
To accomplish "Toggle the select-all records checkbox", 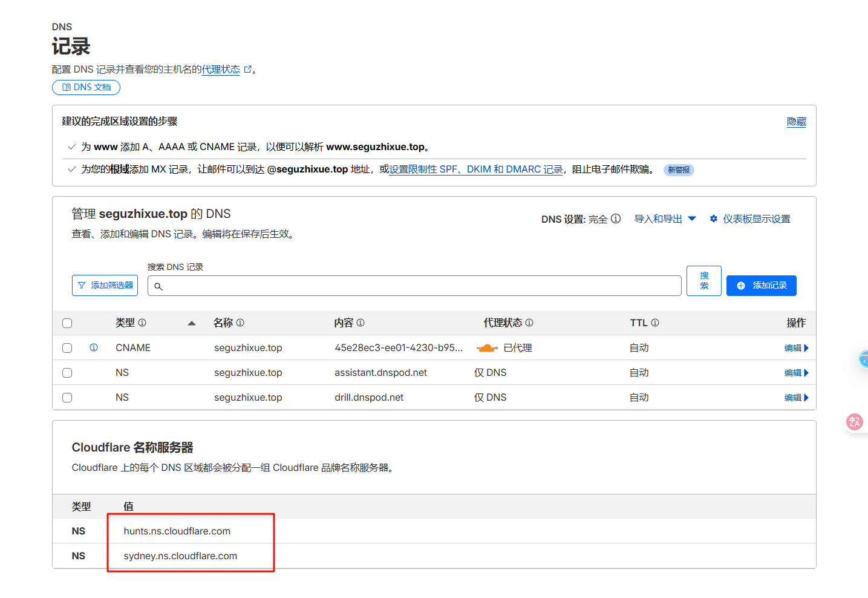I will [x=67, y=323].
